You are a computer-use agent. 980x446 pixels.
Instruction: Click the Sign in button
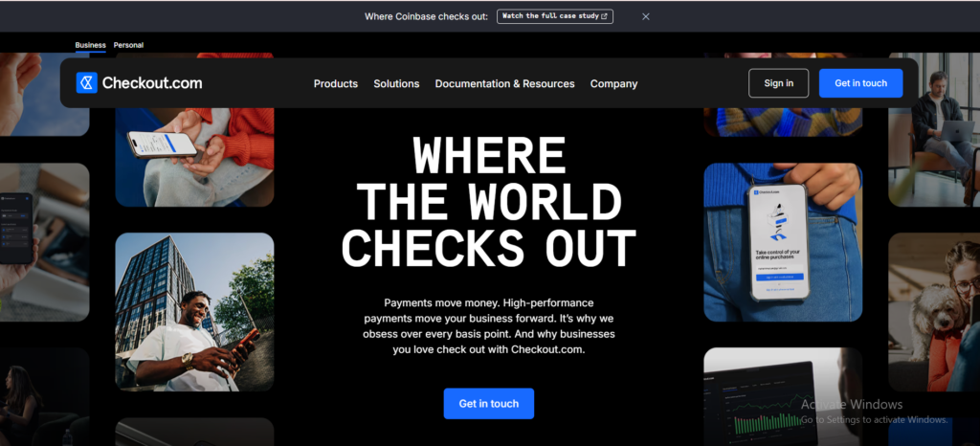[x=779, y=83]
